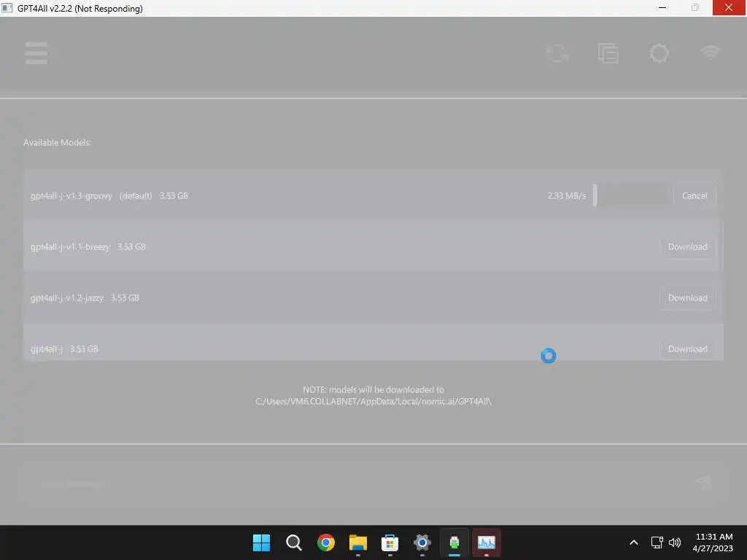Download the gpt4all-j-v1.2-jazzy model
This screenshot has width=747, height=560.
coord(687,297)
